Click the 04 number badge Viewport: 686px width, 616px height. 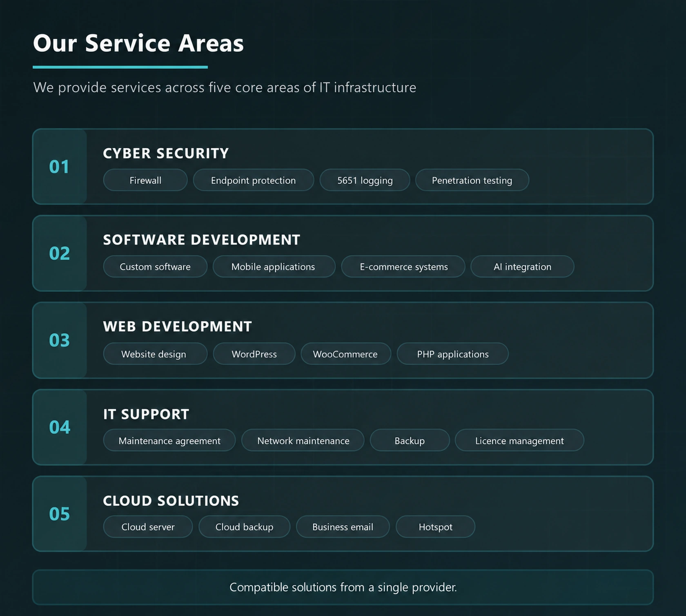[x=60, y=427]
